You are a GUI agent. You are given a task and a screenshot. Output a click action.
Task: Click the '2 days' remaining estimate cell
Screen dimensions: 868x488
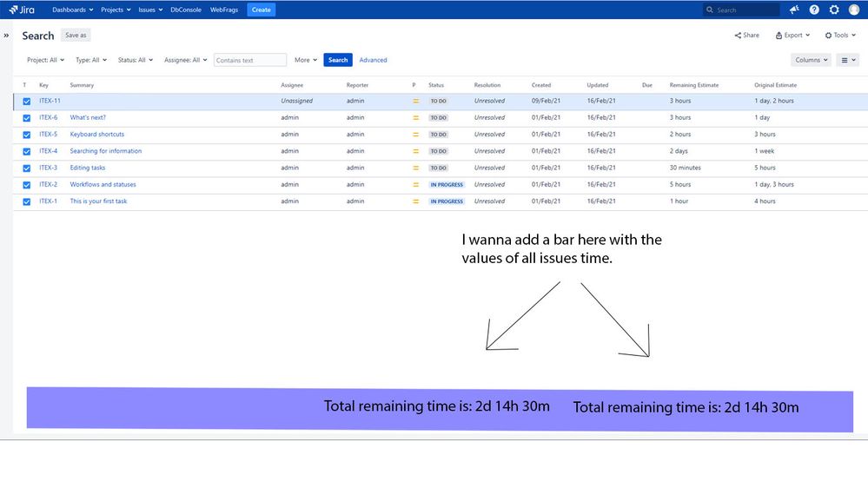(x=679, y=150)
